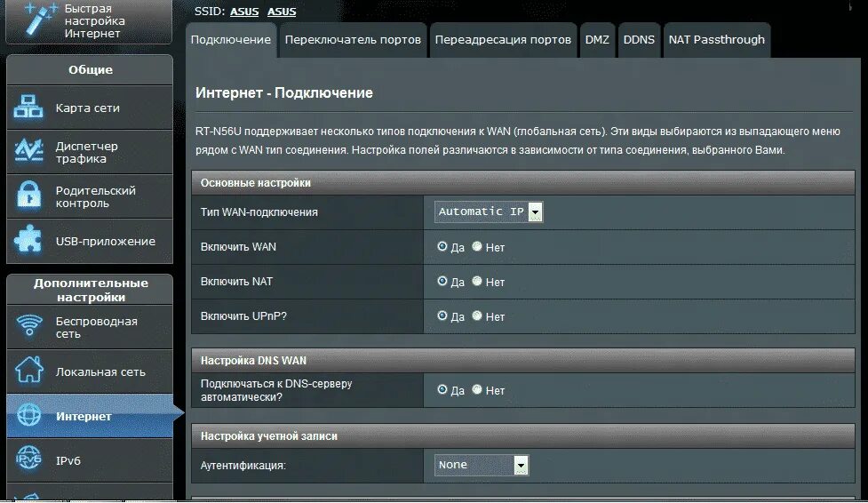Open the Тип WAN-подключения dropdown
868x503 pixels.
[x=489, y=212]
